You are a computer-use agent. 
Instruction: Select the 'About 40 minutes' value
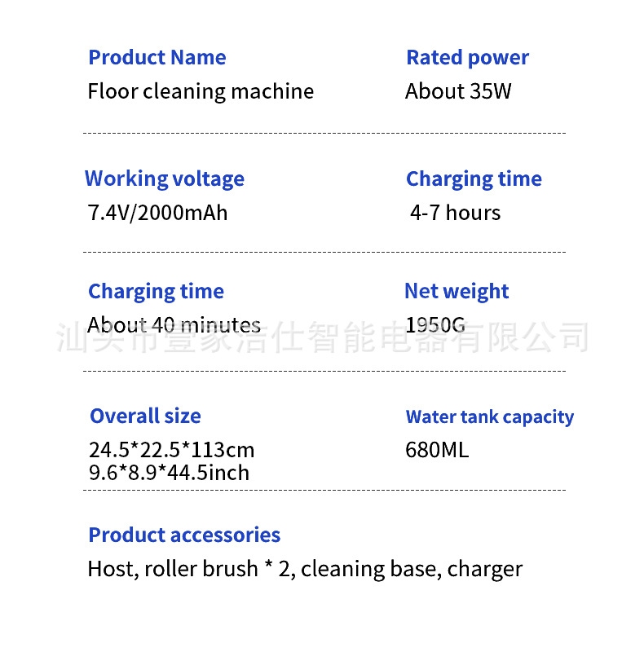tap(174, 325)
